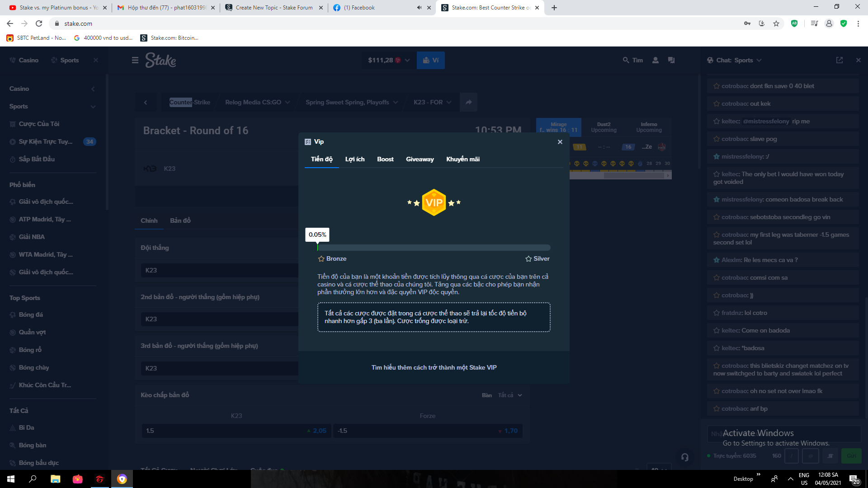Close the Vip dialog
The image size is (868, 488).
560,142
